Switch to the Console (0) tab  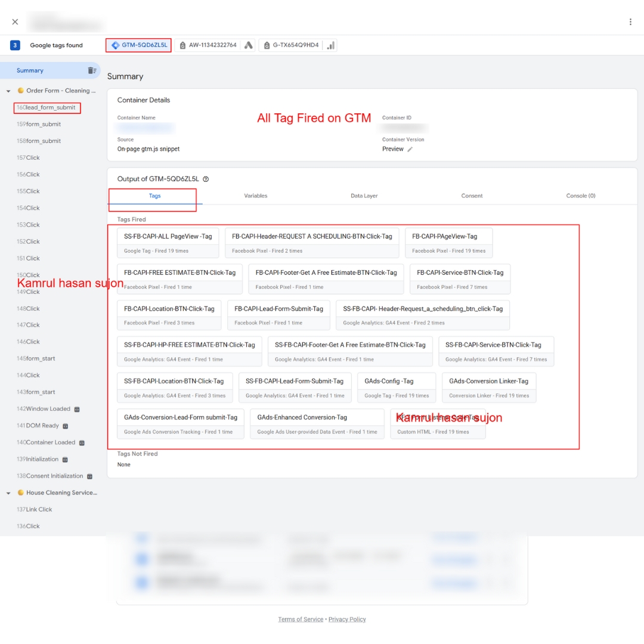click(580, 196)
